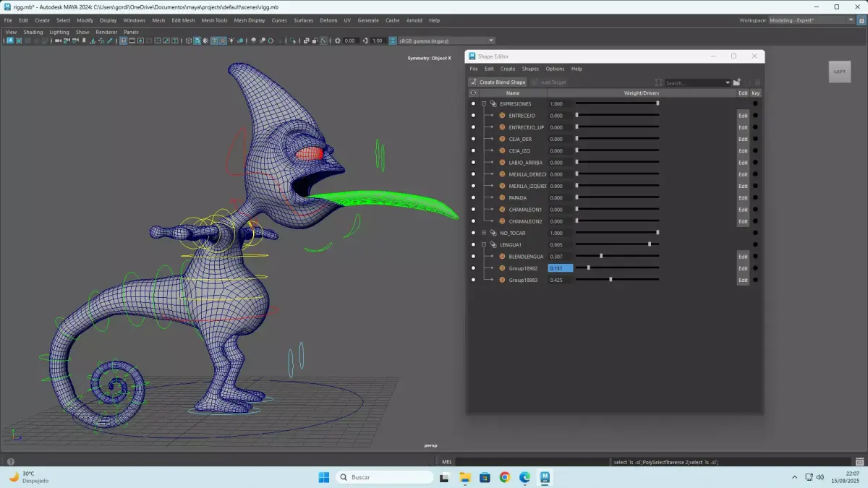Click the Group18982 weight value field 0.151
Viewport: 868px width, 488px height.
[x=560, y=268]
